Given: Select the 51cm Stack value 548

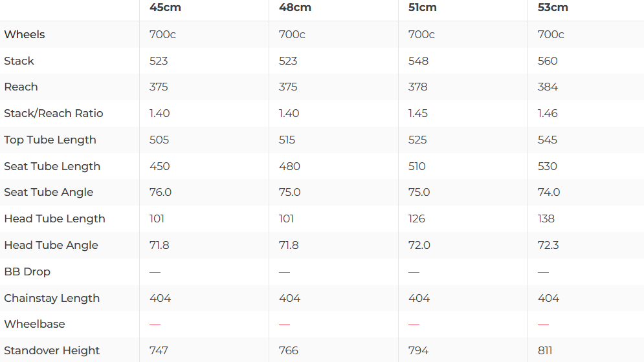Looking at the screenshot, I should coord(418,61).
